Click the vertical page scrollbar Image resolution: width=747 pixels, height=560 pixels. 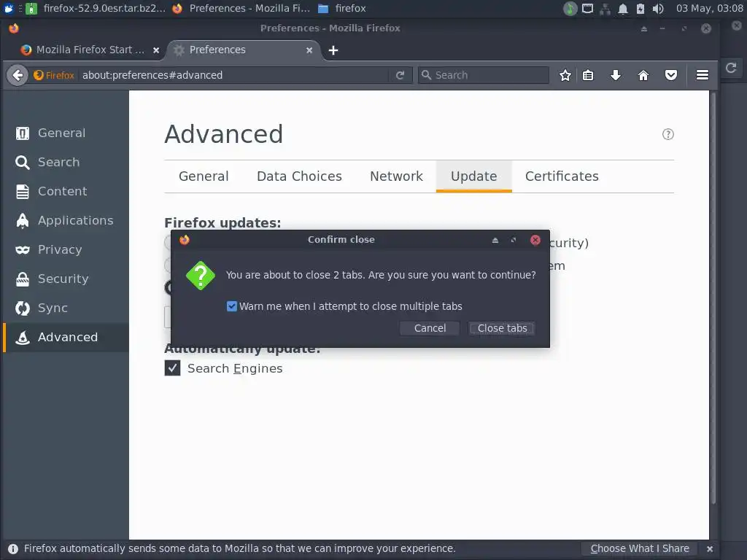713,297
